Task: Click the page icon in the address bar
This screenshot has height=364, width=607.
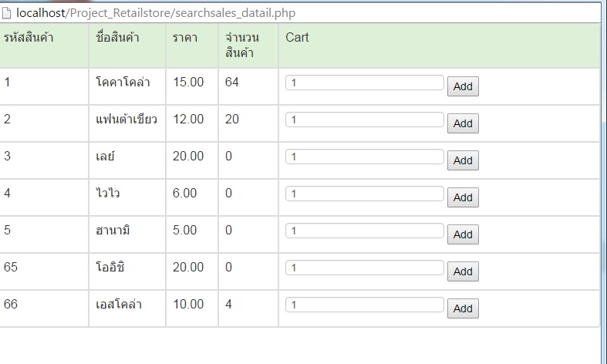Action: [x=8, y=13]
